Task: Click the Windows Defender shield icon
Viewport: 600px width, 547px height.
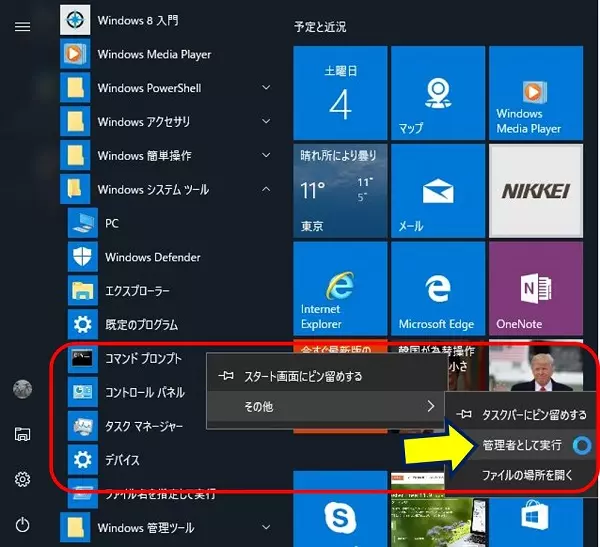Action: (83, 257)
